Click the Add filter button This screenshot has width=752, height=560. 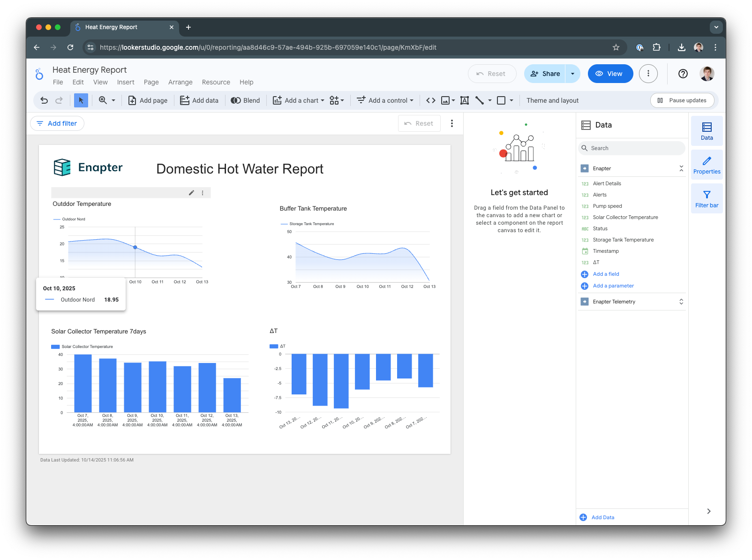[x=57, y=123]
